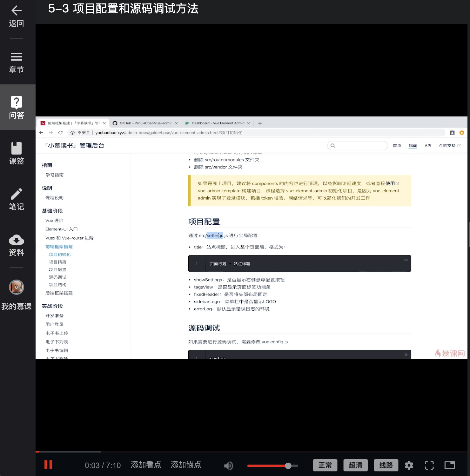Open 课程说明 sidebar item

click(x=54, y=198)
